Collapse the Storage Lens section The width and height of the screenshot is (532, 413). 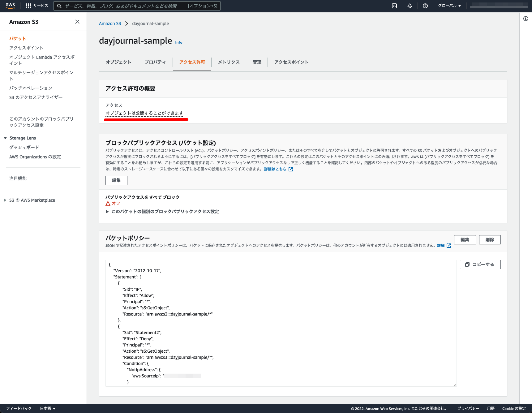(5, 138)
